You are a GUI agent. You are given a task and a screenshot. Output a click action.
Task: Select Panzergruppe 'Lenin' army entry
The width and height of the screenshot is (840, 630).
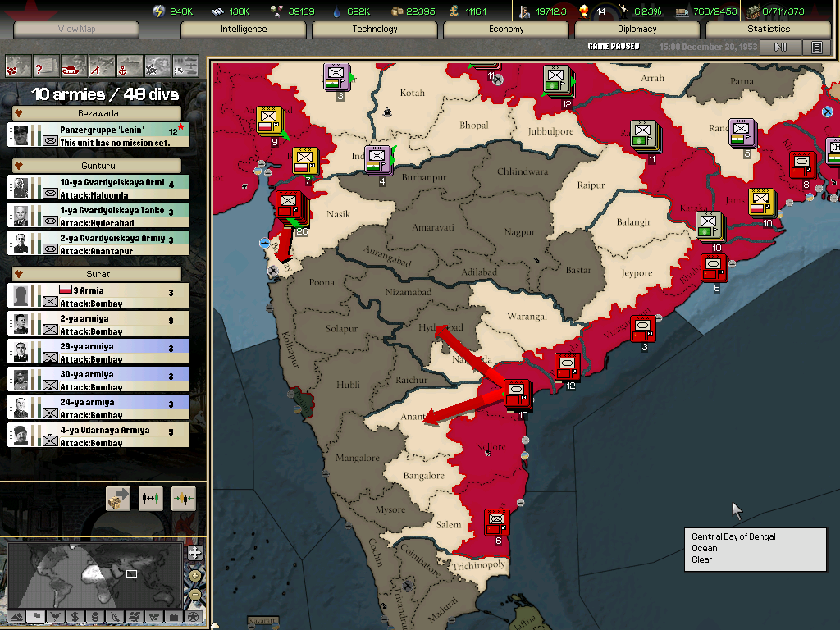98,135
